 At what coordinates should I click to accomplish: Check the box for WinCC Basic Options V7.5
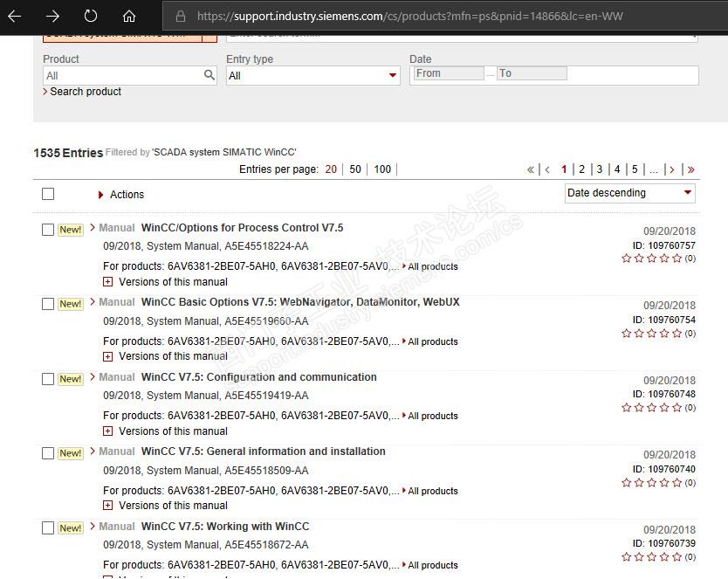pos(48,304)
